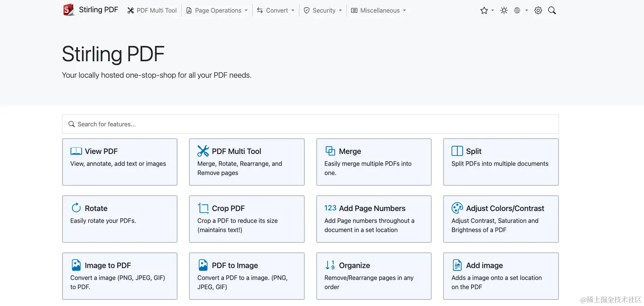Open the Add Page Numbers title
644x306 pixels.
(372, 208)
